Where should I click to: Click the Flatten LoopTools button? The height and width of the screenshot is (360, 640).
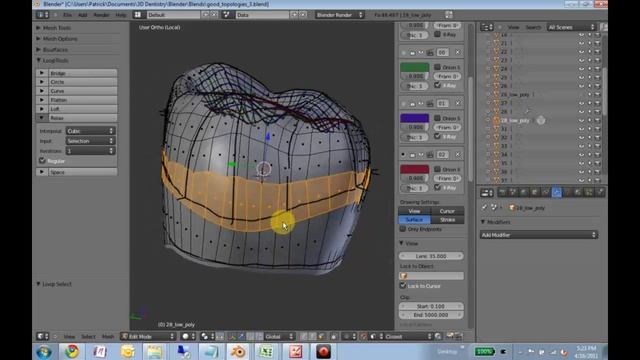(83, 100)
